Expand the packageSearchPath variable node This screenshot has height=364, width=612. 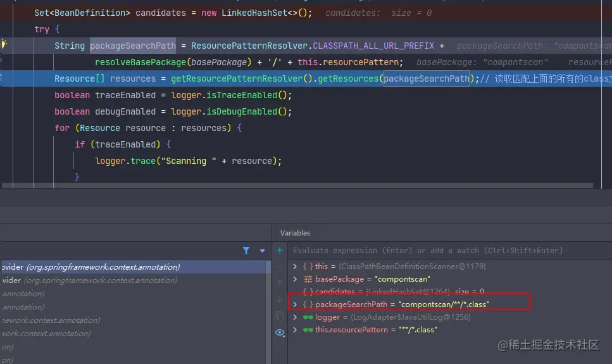click(x=295, y=304)
